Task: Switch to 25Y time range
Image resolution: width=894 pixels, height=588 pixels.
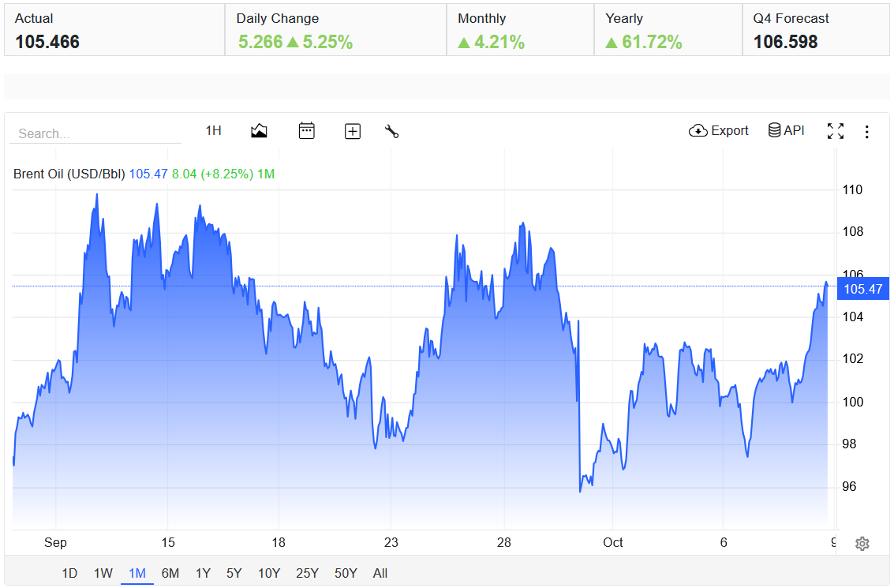Action: pos(307,573)
